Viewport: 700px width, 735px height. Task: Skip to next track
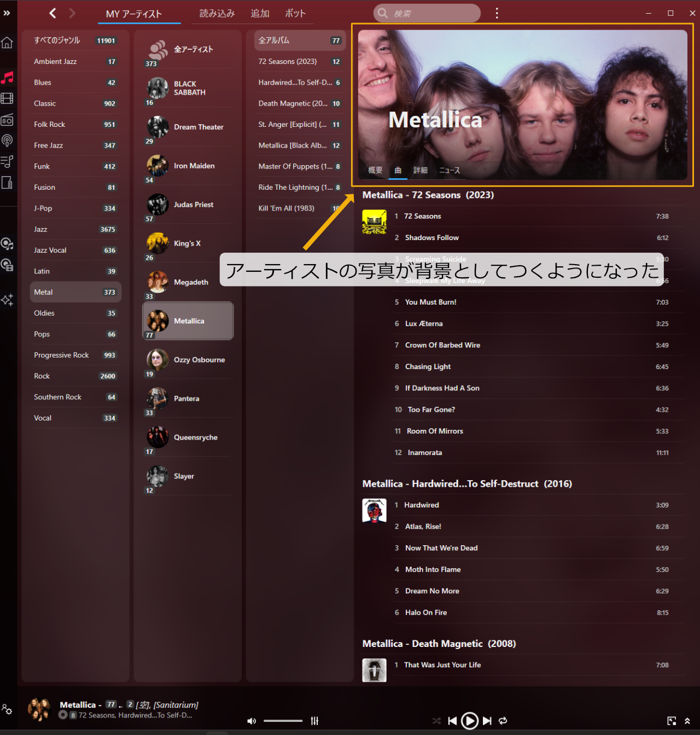(x=487, y=721)
